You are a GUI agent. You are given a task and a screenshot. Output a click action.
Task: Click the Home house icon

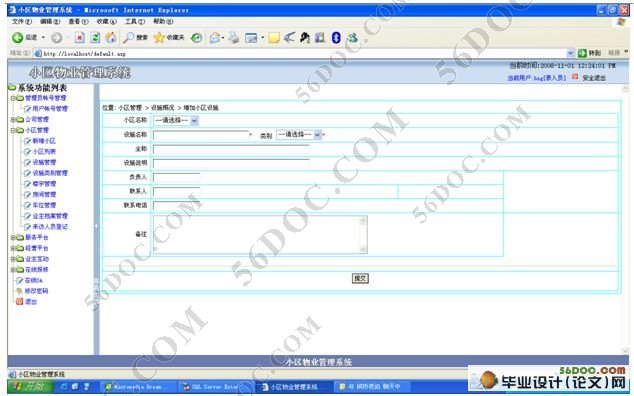pos(110,38)
